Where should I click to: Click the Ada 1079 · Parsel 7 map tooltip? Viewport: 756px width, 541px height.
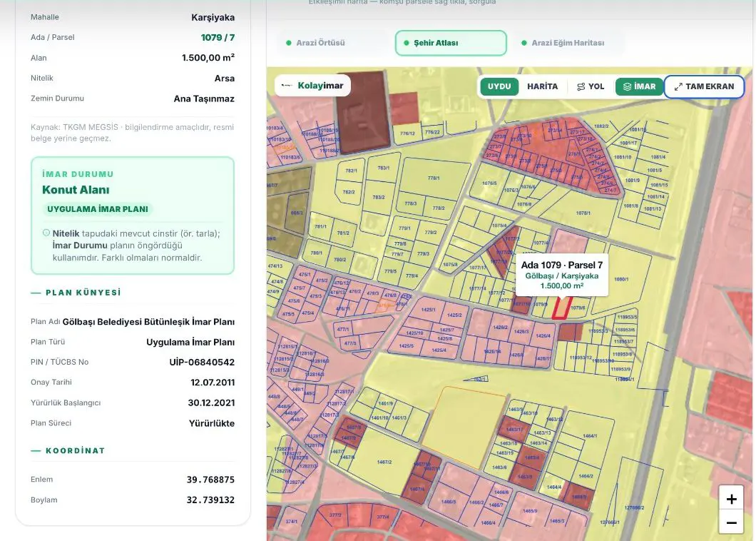point(562,275)
